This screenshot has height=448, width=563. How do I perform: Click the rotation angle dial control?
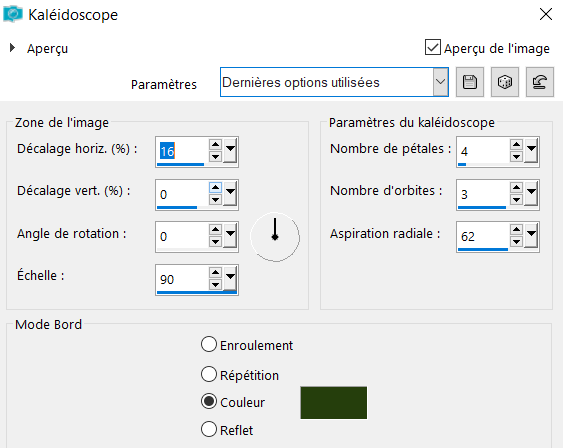click(275, 237)
